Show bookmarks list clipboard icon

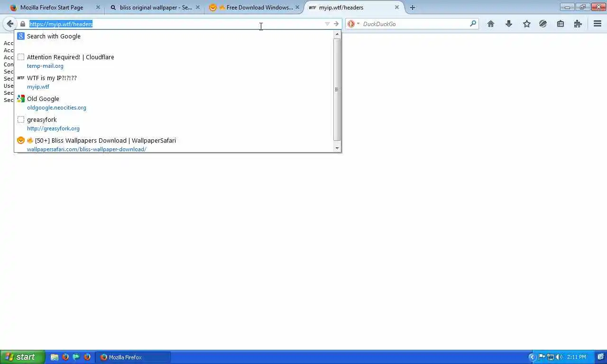561,24
